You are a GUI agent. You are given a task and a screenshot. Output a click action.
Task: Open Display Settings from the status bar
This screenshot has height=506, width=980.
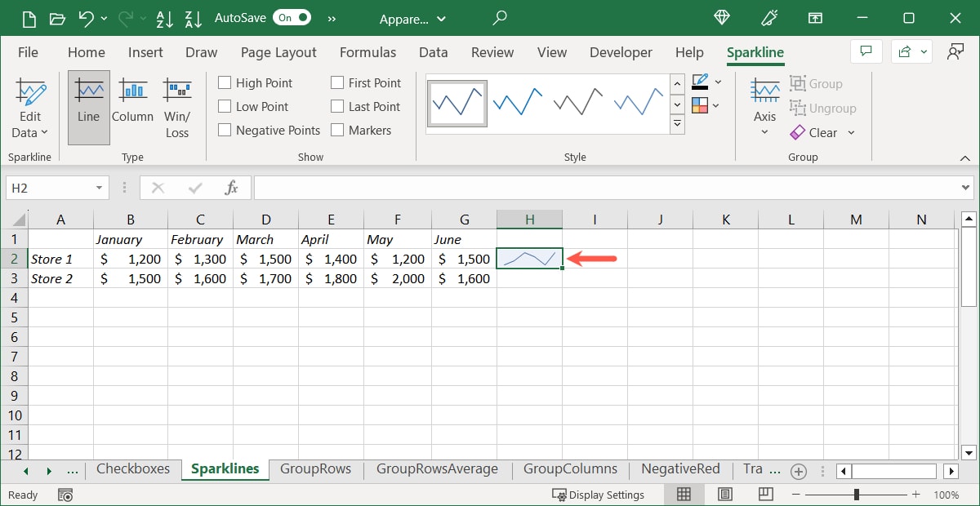point(599,494)
